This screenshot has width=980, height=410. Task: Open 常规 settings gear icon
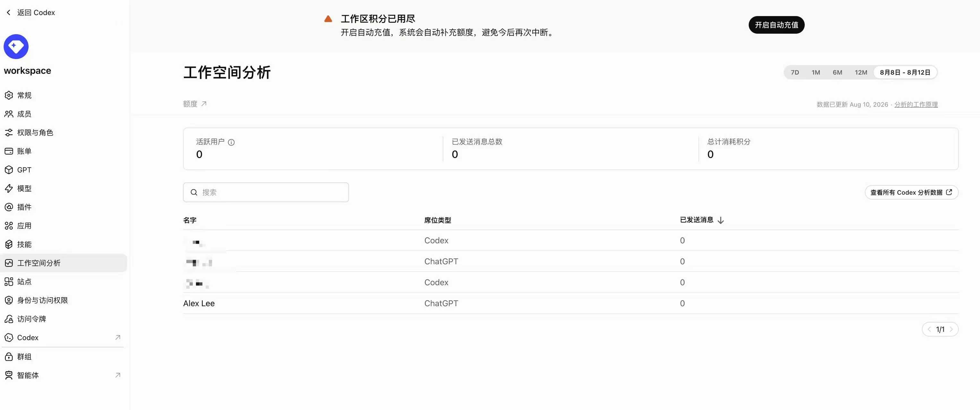(x=9, y=96)
